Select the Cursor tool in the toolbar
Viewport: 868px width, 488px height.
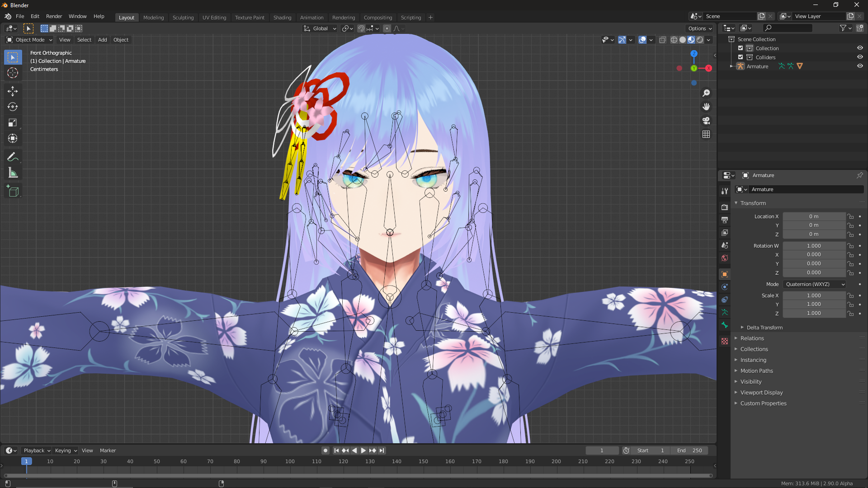click(13, 73)
